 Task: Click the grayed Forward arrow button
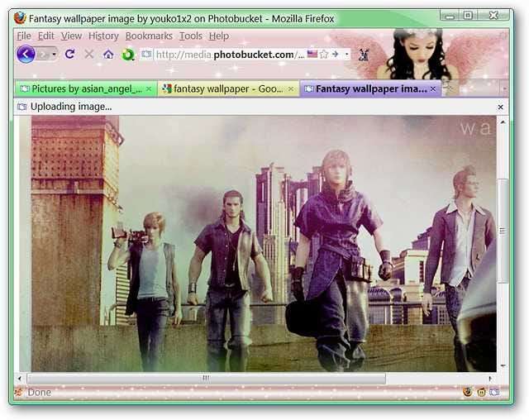43,54
